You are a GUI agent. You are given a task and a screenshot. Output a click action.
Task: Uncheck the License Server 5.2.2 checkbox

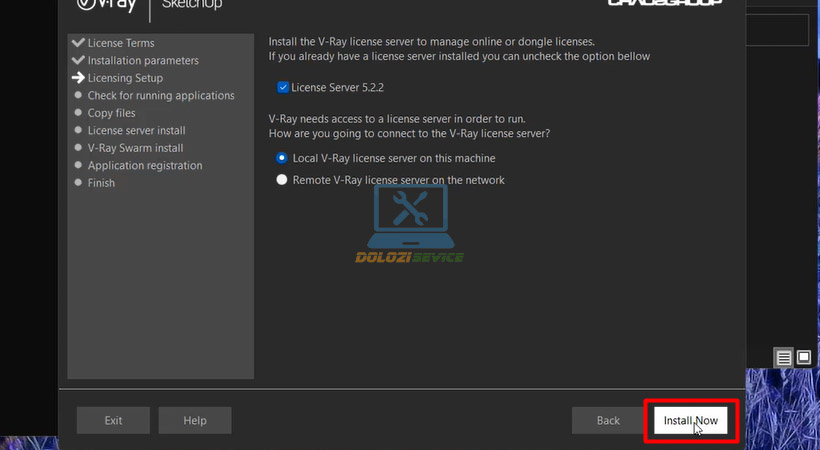coord(283,88)
